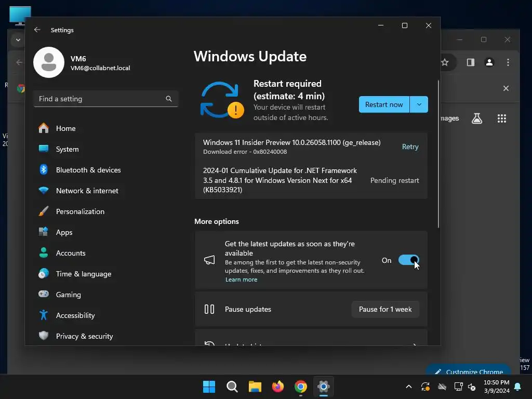532x399 pixels.
Task: Open Google apps grid in Chrome window
Action: 502,118
